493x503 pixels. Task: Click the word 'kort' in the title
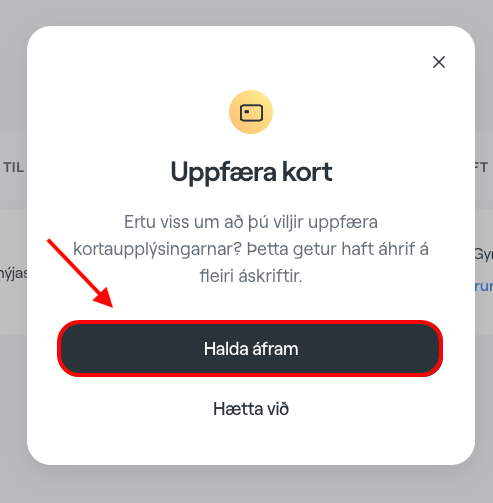307,172
